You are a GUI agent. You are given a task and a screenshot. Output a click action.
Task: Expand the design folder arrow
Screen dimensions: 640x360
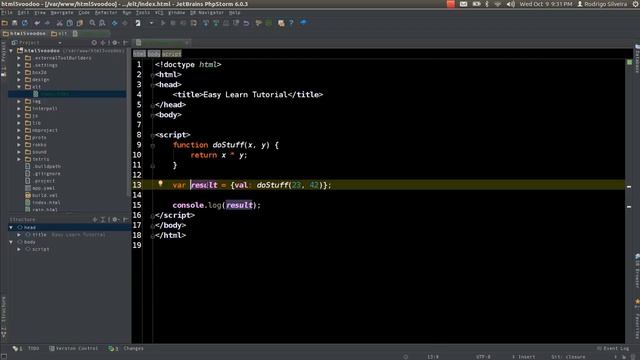coord(19,80)
